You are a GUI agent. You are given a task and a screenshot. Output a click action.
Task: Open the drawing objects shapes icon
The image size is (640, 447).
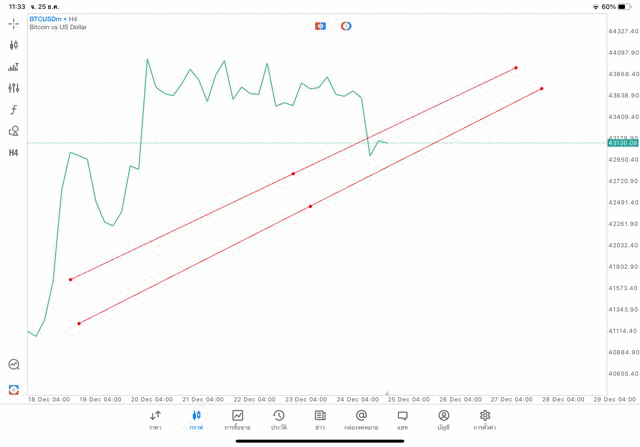14,131
